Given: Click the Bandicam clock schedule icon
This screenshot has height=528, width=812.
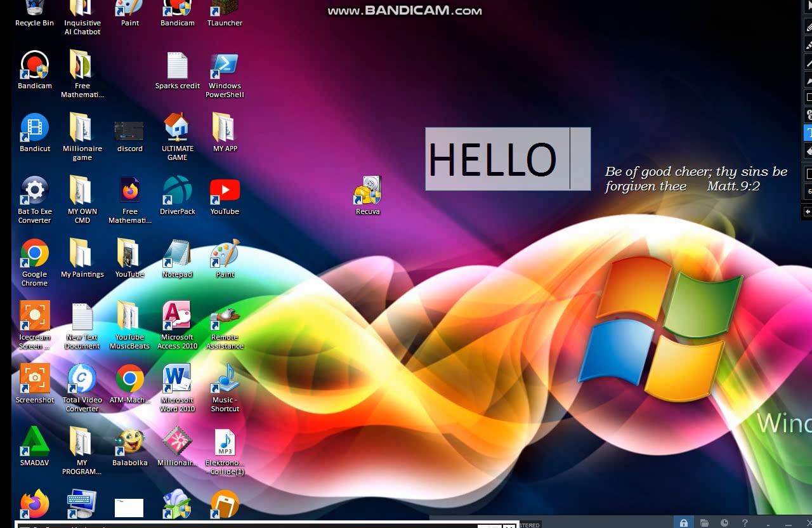Looking at the screenshot, I should [x=724, y=523].
